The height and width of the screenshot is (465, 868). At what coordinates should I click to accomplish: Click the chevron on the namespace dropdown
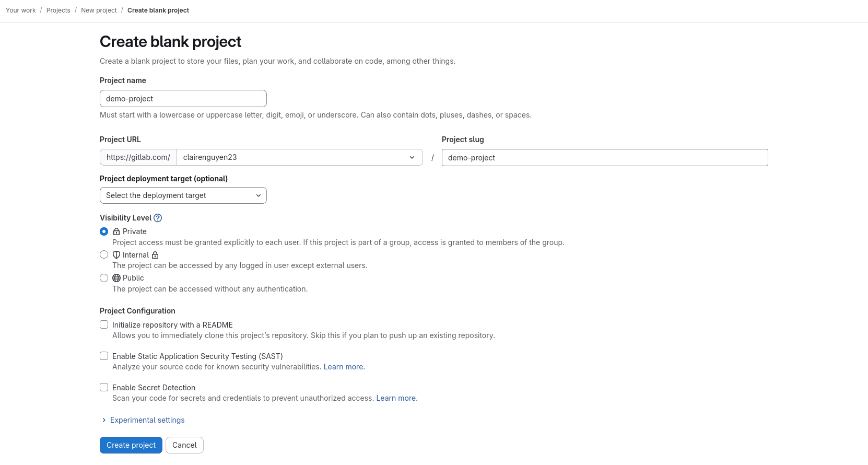click(412, 157)
